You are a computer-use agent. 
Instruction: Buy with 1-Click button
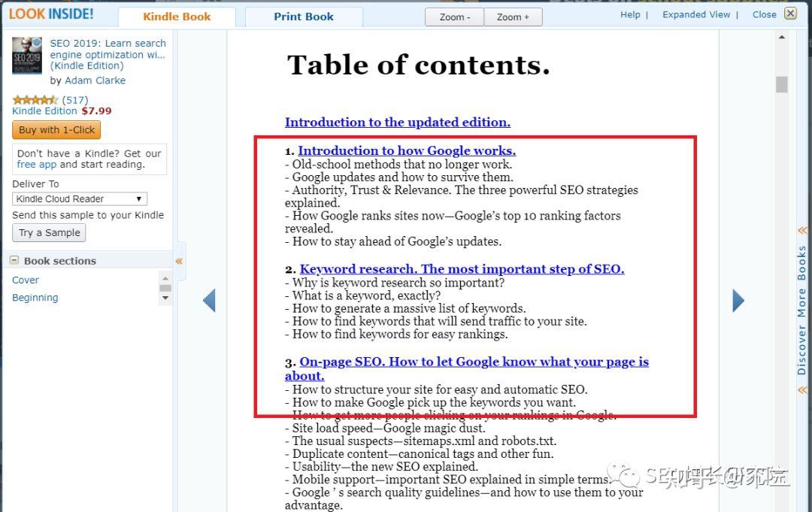(x=56, y=130)
